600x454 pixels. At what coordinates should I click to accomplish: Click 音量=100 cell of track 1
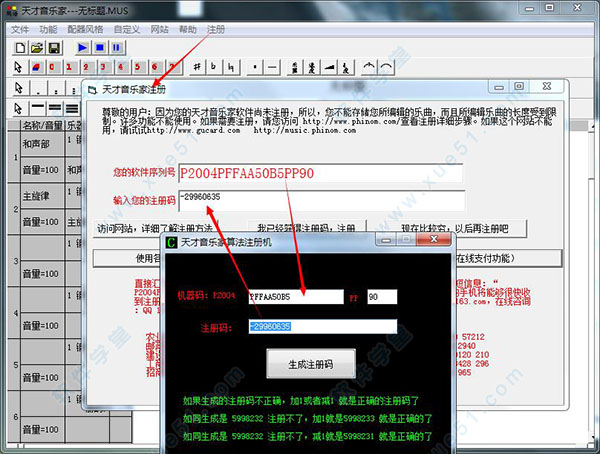[42, 170]
